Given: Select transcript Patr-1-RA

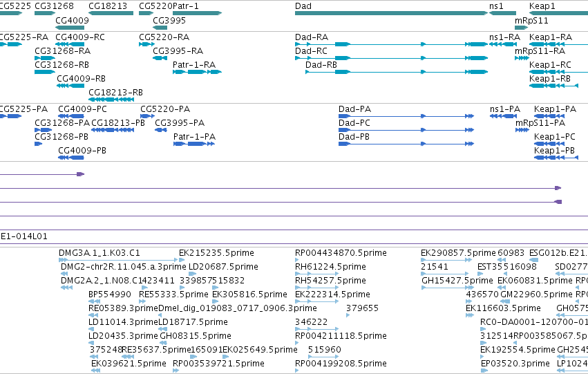Looking at the screenshot, I should pyautogui.click(x=197, y=72).
